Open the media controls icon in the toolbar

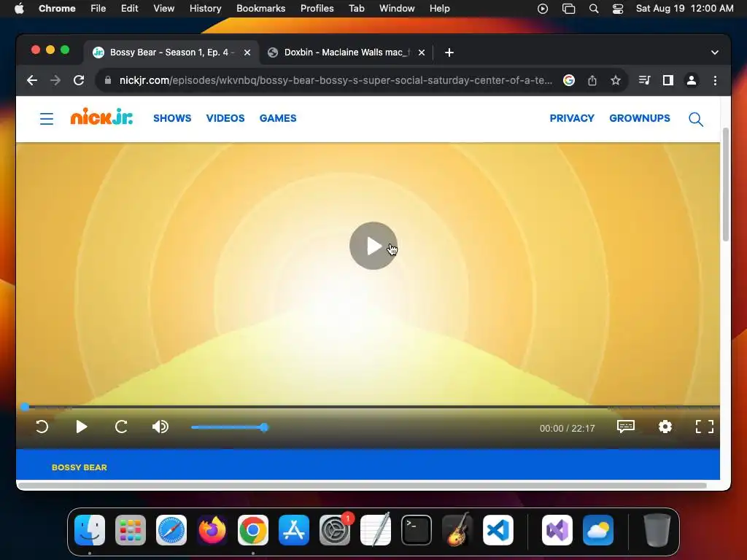point(644,80)
